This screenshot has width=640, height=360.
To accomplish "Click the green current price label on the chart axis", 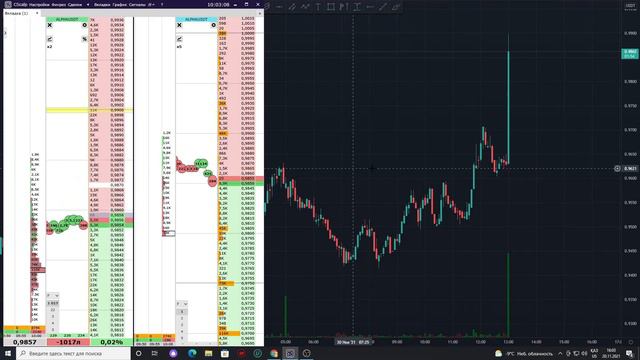I will [x=630, y=54].
